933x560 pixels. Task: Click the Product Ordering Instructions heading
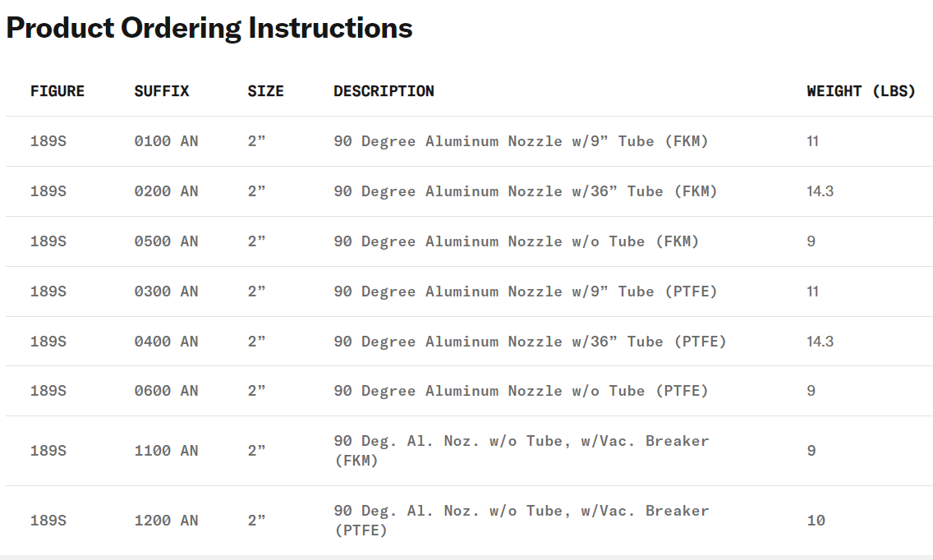tap(209, 29)
